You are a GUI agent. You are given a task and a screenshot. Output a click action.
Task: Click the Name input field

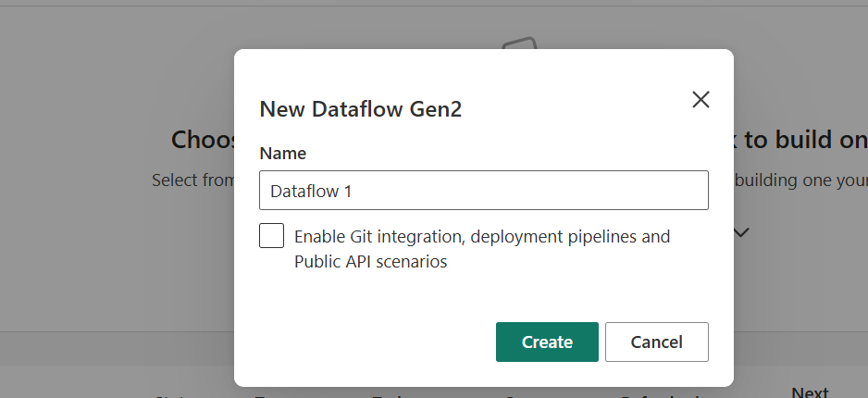(484, 191)
